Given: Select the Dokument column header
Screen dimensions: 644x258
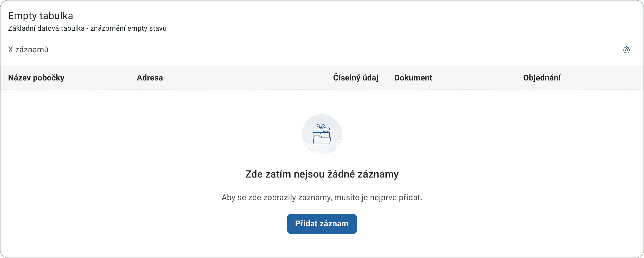Looking at the screenshot, I should pyautogui.click(x=413, y=78).
